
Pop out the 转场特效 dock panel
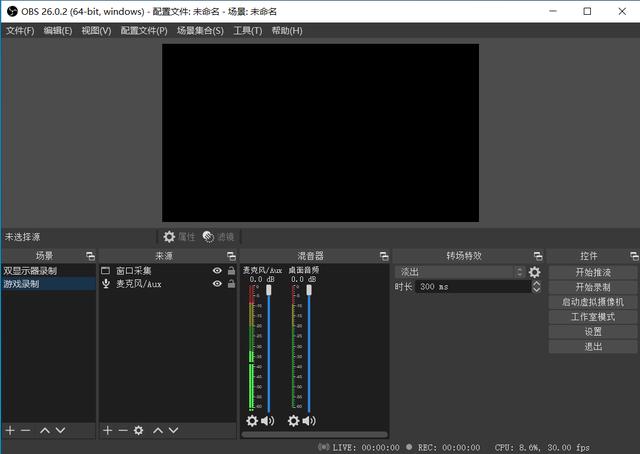[x=538, y=256]
